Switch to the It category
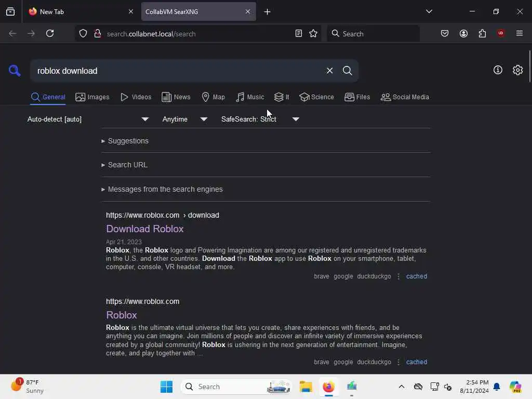 pyautogui.click(x=282, y=97)
